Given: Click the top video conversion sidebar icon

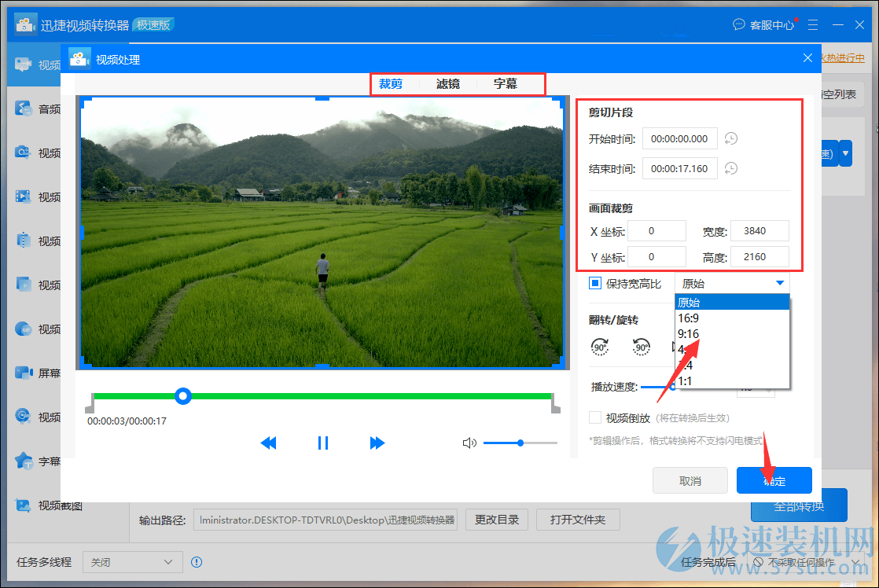Looking at the screenshot, I should coord(24,64).
